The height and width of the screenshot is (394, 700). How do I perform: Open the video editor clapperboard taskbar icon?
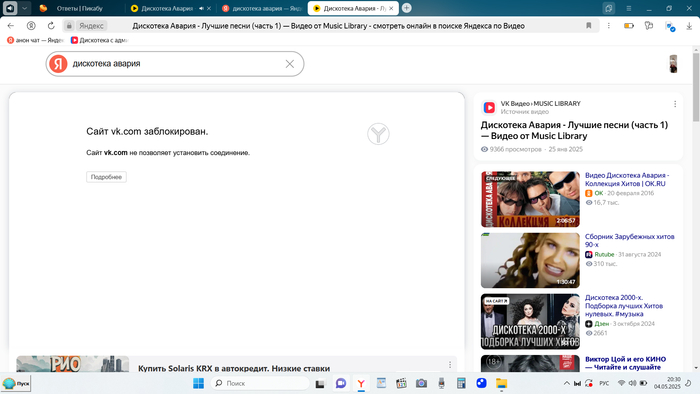tap(401, 383)
